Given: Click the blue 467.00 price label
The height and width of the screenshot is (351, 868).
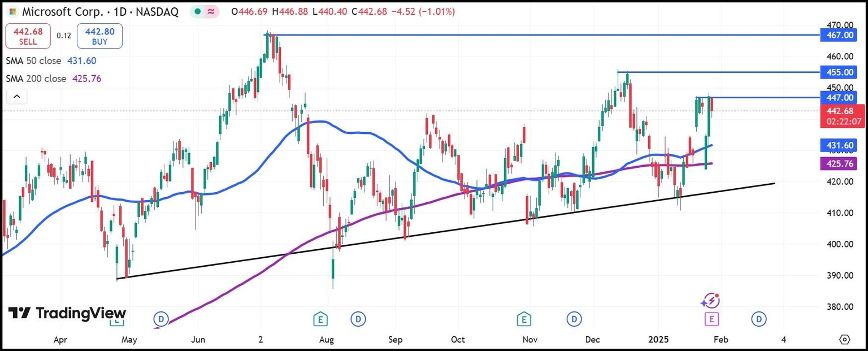Looking at the screenshot, I should click(x=840, y=35).
